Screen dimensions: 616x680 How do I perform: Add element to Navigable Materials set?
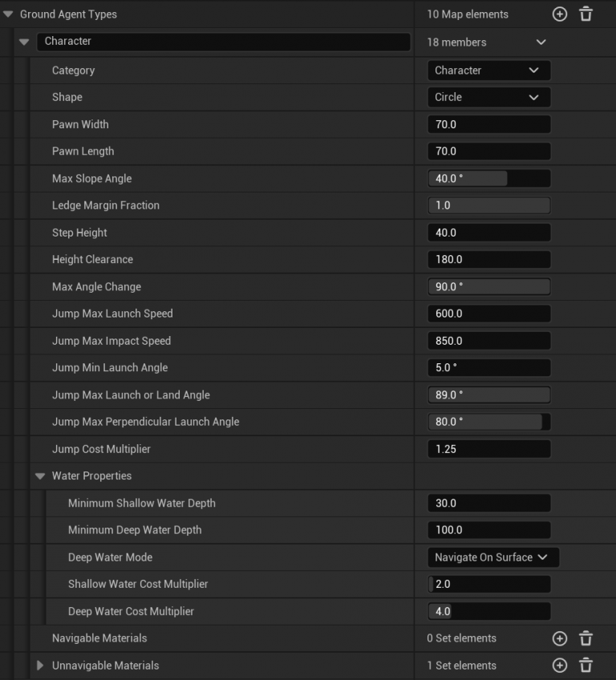point(560,638)
